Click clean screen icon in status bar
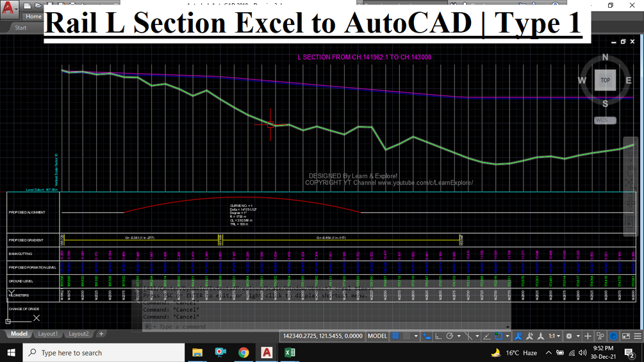The height and width of the screenshot is (362, 644). pyautogui.click(x=625, y=336)
